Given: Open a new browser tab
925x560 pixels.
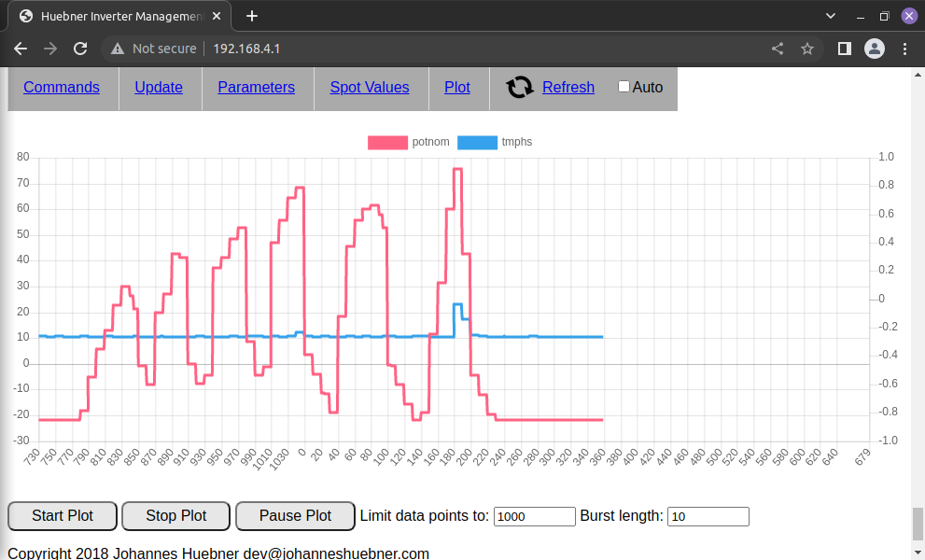Looking at the screenshot, I should pos(252,16).
